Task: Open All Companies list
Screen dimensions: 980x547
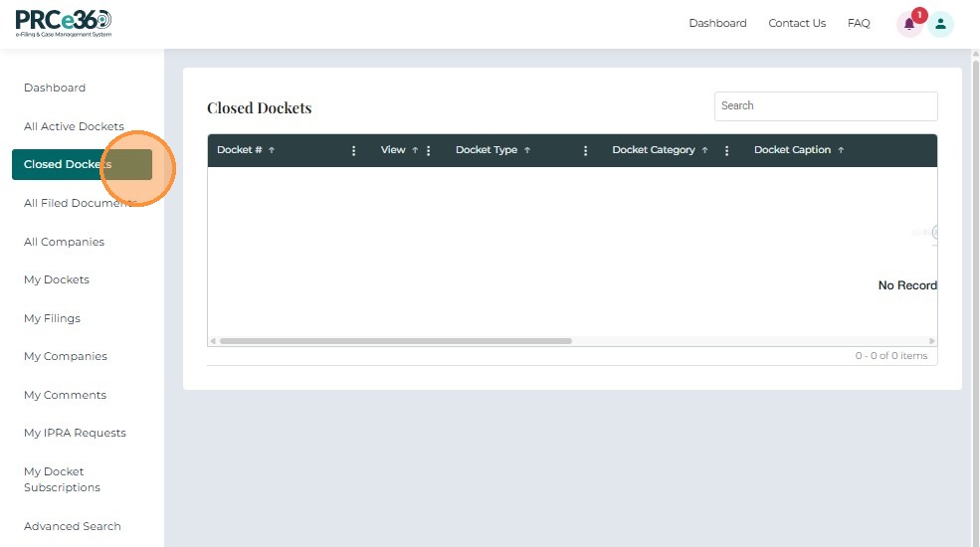Action: [64, 242]
